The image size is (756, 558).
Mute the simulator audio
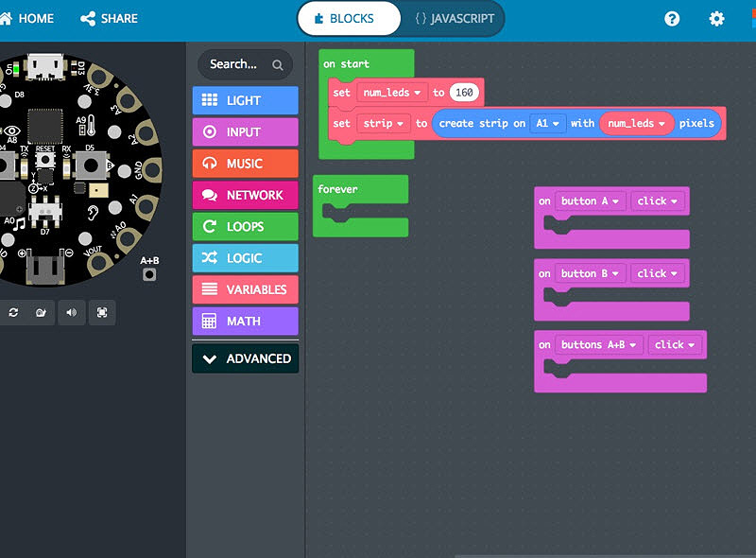click(72, 312)
